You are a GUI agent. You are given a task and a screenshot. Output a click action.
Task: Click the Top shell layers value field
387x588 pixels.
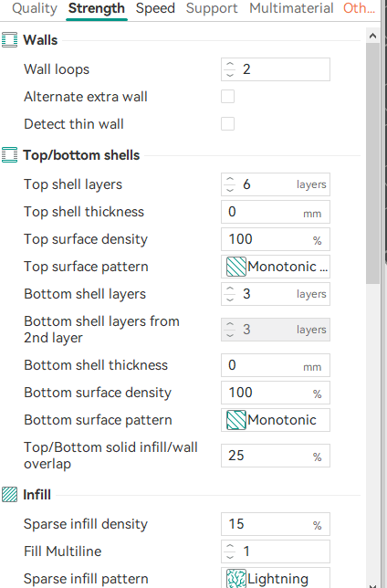pyautogui.click(x=276, y=184)
